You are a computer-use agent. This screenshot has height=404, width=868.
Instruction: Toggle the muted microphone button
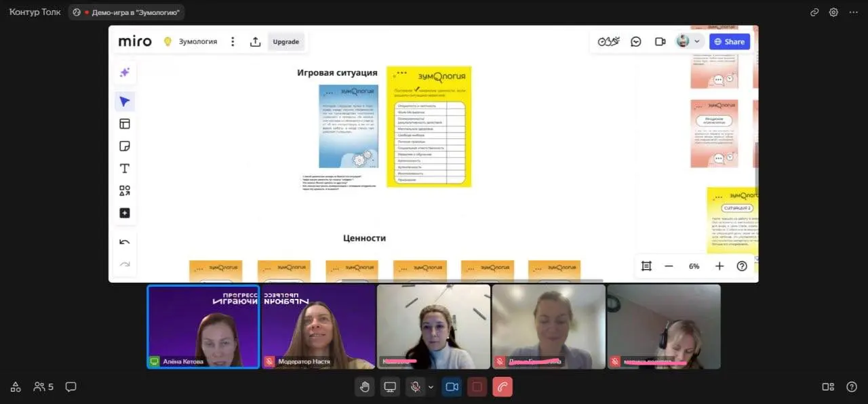point(415,387)
